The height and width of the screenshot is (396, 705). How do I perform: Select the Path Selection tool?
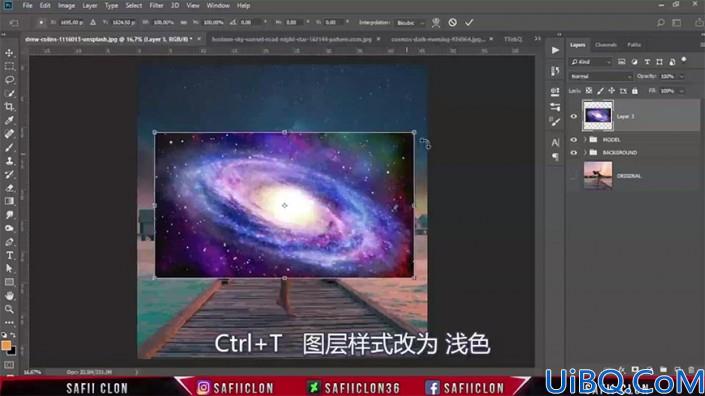(x=9, y=269)
